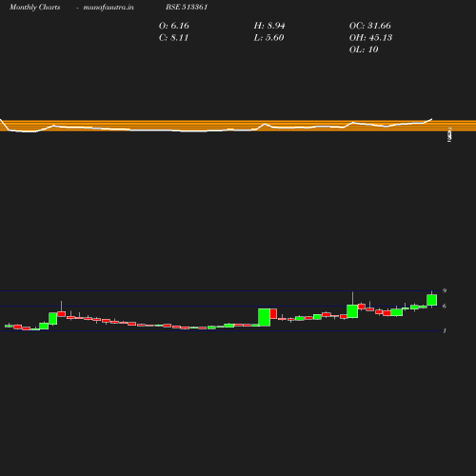Click the 'OL: 10' value
476x476 pixels.
click(x=364, y=50)
